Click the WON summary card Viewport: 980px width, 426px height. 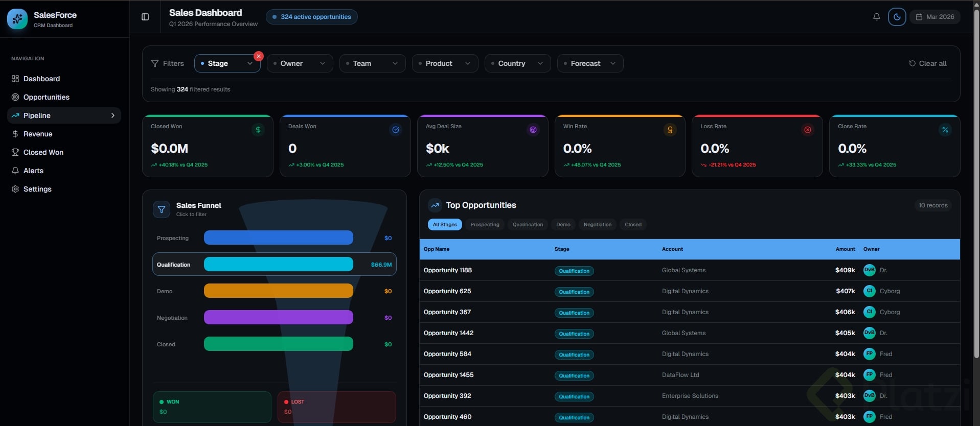pyautogui.click(x=212, y=407)
